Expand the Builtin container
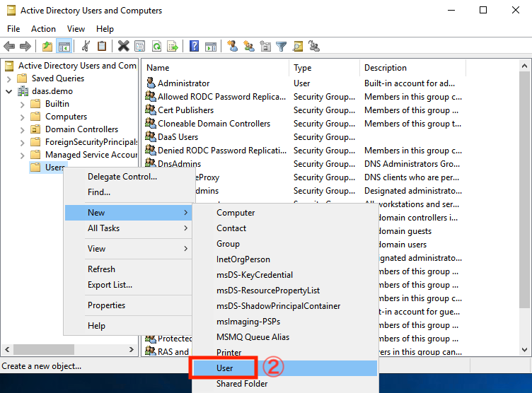This screenshot has height=393, width=532. tap(23, 105)
